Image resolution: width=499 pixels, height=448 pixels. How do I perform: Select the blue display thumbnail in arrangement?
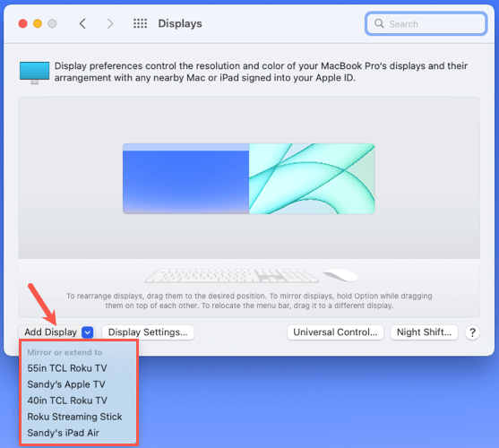[185, 179]
